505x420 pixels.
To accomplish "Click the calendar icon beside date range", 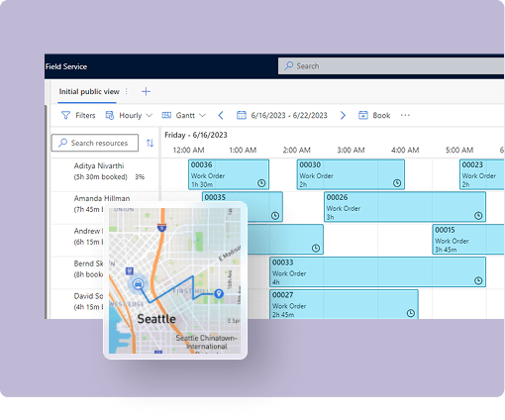I will coord(242,115).
